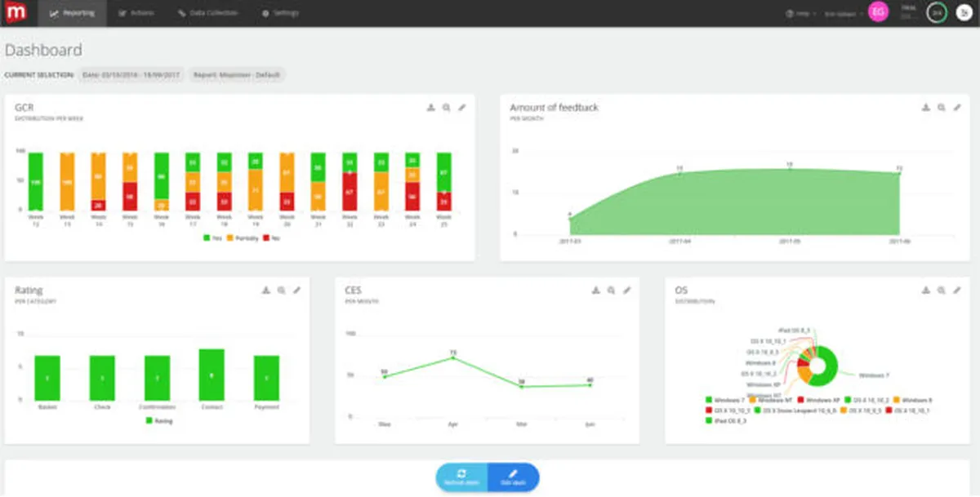980x497 pixels.
Task: Zoom into the GCR chart with magnifier icon
Action: coord(447,107)
